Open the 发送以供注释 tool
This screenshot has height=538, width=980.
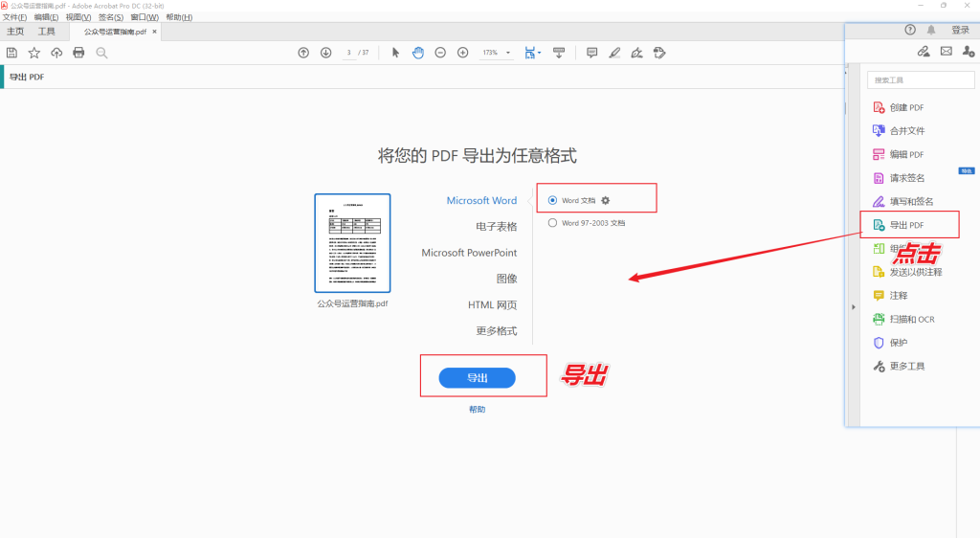[x=909, y=272]
